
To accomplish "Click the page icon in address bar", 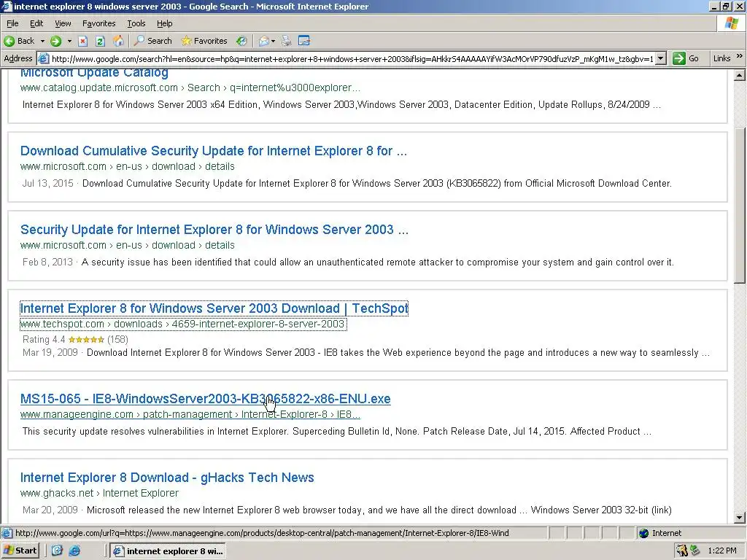I will coord(43,58).
